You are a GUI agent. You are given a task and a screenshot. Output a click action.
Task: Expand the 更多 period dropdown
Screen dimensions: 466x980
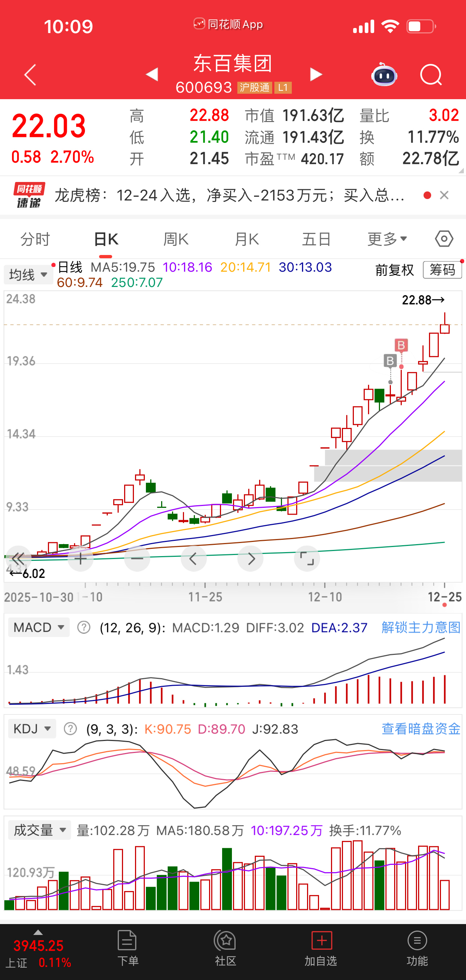[x=387, y=239]
